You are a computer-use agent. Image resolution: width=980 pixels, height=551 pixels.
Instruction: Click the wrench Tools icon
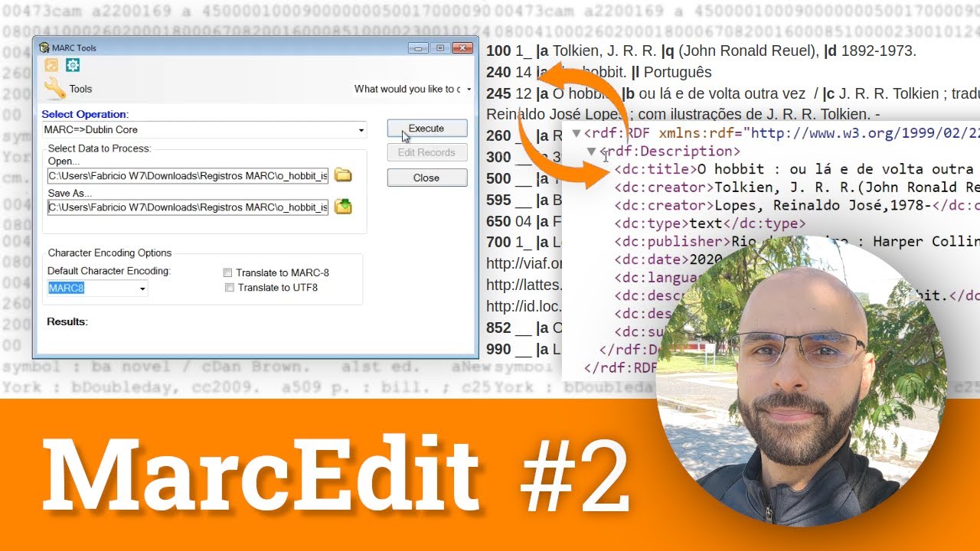coord(54,88)
